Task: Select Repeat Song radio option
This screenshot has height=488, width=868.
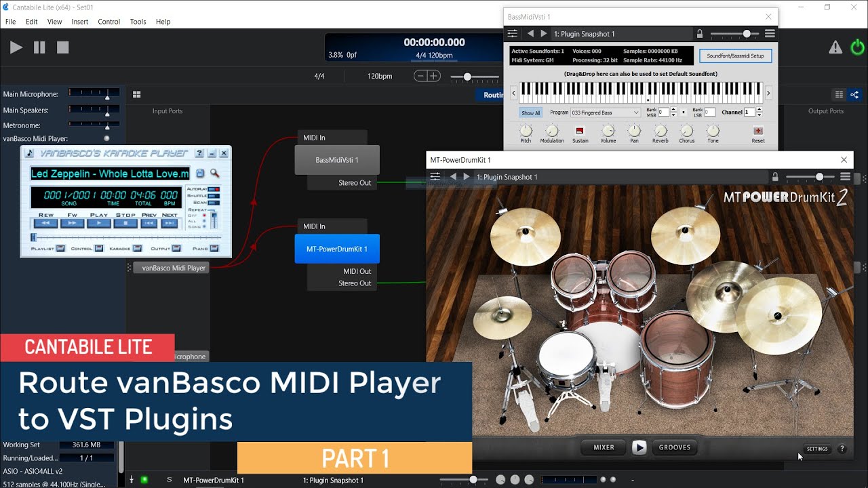Action: [x=205, y=226]
